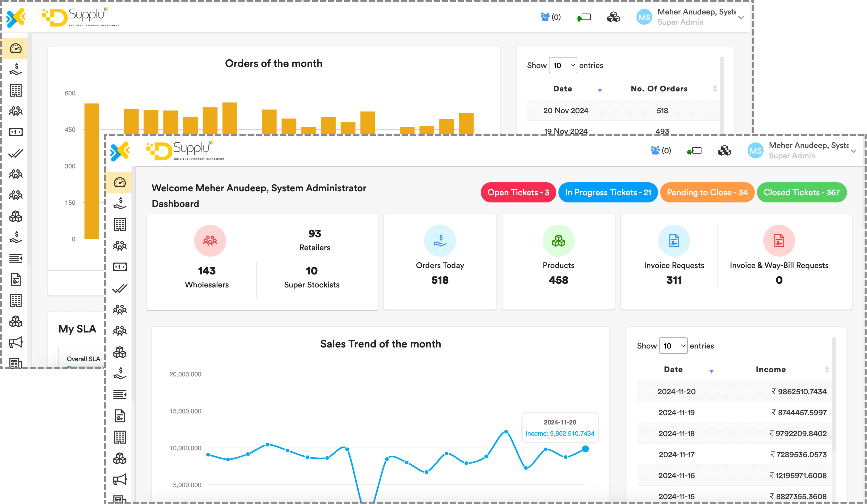The height and width of the screenshot is (504, 867).
Task: Click In Progress Tickets - 21 badge
Action: 608,192
